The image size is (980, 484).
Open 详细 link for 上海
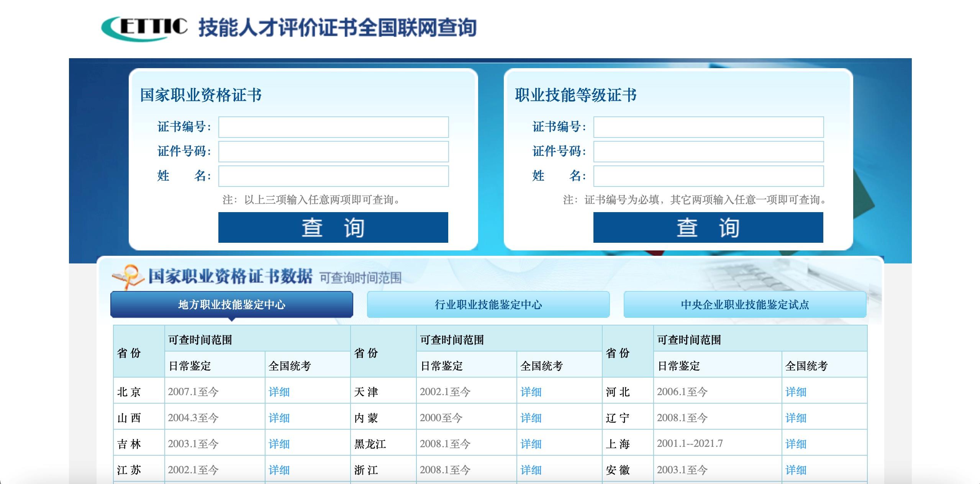(796, 444)
